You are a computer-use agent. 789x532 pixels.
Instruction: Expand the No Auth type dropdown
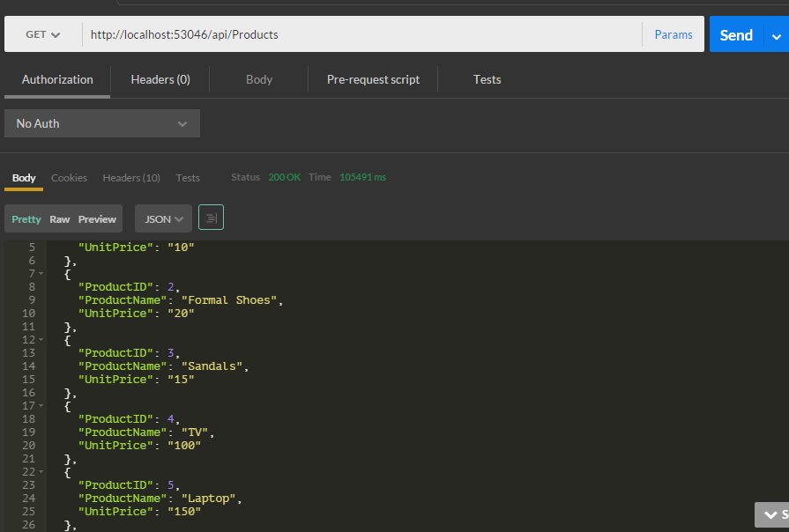[x=102, y=123]
